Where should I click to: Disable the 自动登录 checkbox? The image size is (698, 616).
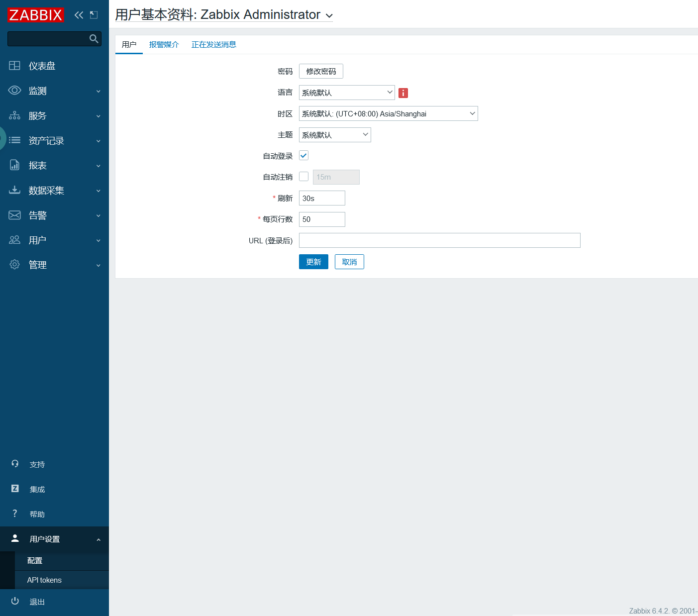303,156
